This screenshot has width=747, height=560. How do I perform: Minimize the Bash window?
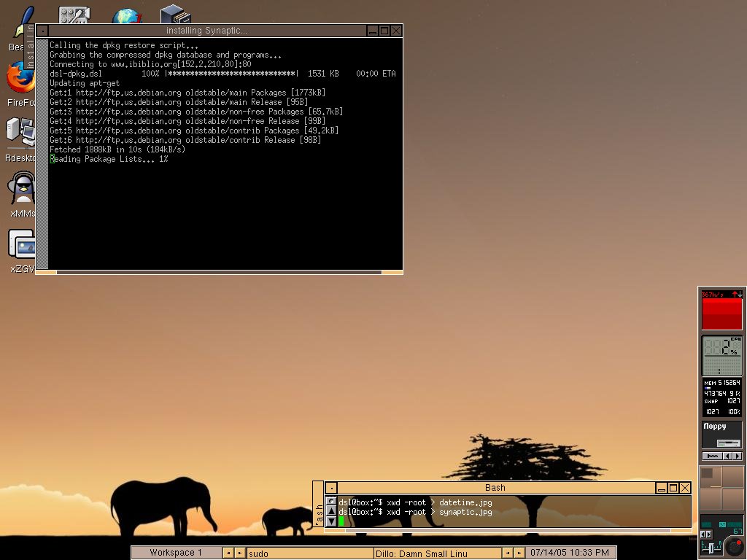661,488
